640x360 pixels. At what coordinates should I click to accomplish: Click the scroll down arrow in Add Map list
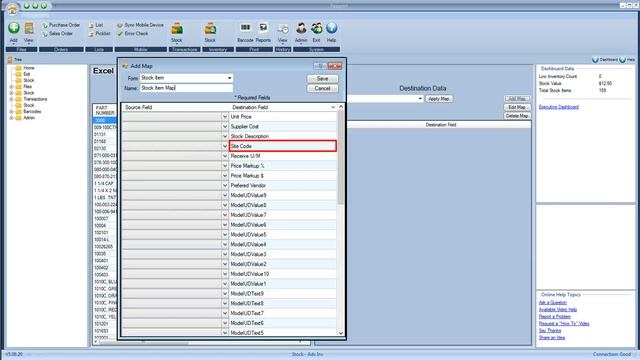tap(341, 333)
